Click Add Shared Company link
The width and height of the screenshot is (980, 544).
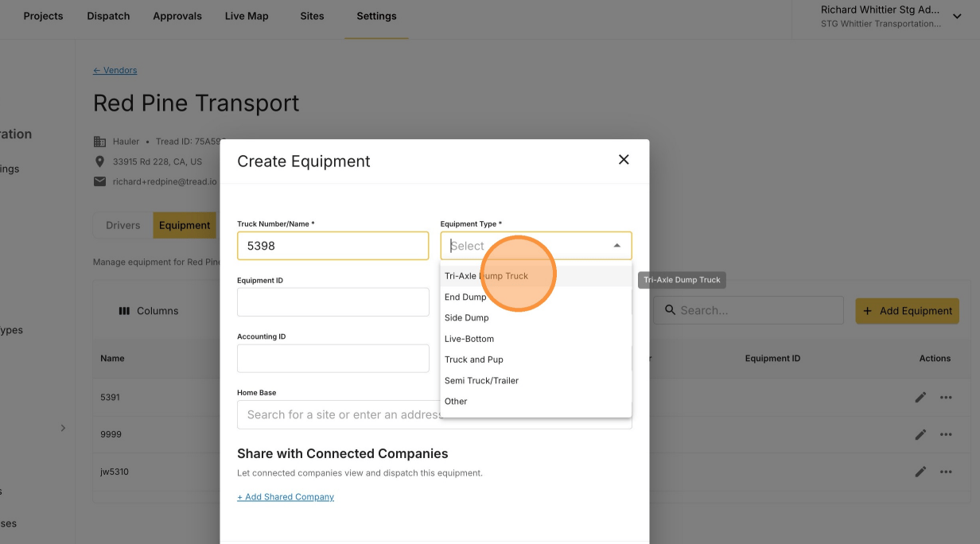tap(286, 496)
